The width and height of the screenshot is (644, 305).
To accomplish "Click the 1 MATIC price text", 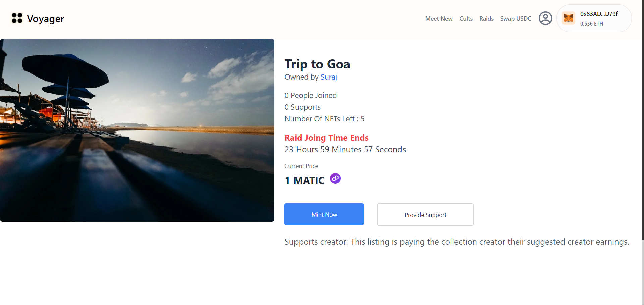I will pos(305,181).
